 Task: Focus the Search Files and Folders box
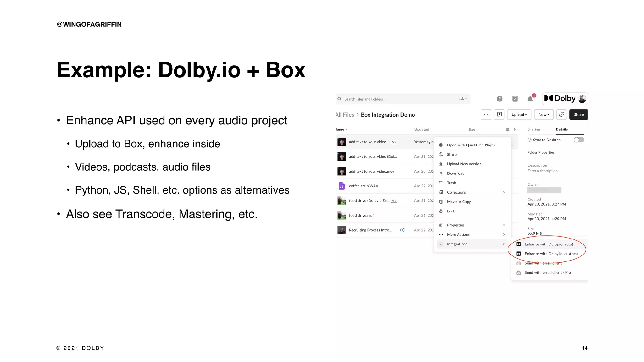point(403,99)
